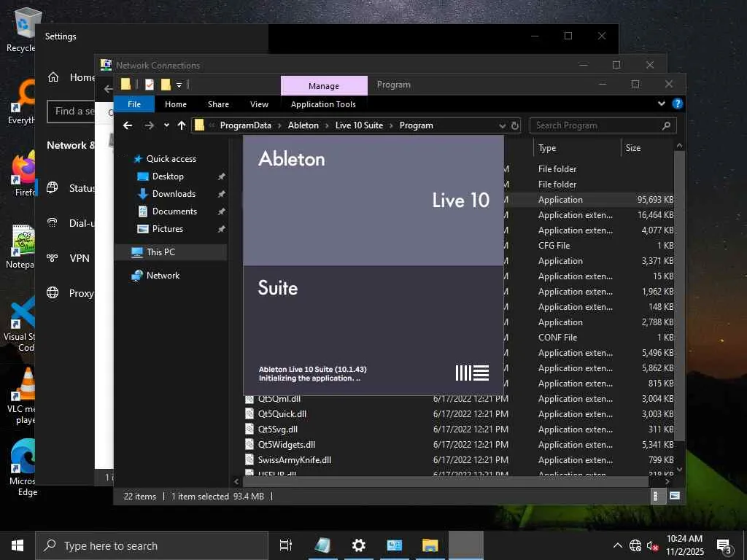Select Quick access in navigation pane

171,158
